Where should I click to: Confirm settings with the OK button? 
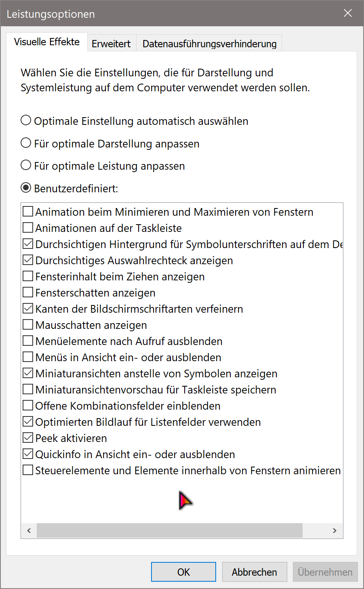point(183,572)
